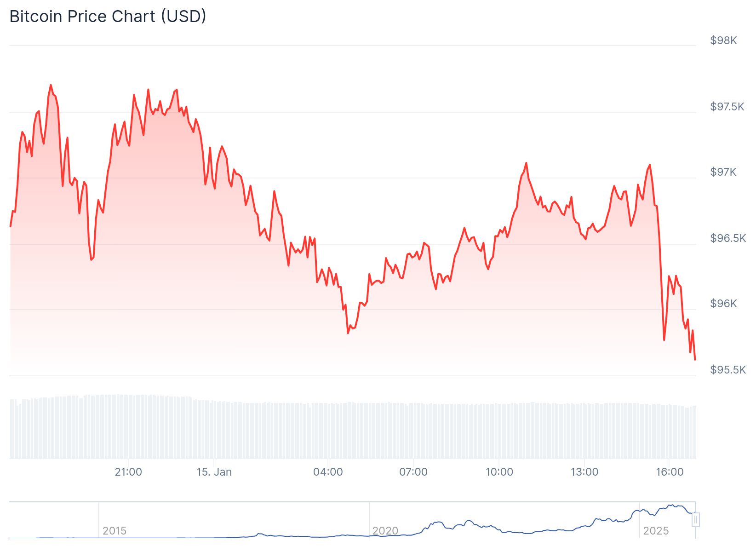Select the 07:00 time axis label
756x552 pixels.
[413, 472]
